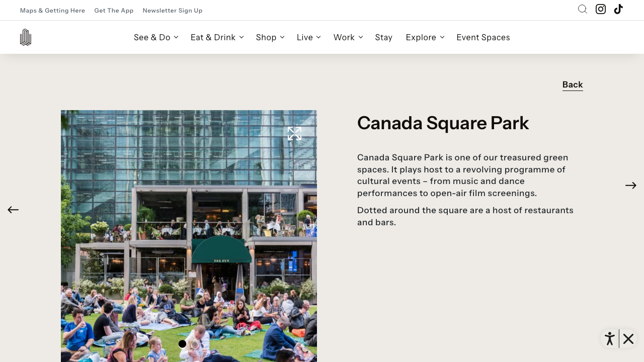Go to the next slide arrow
Screen dimensions: 644x362
pos(630,186)
